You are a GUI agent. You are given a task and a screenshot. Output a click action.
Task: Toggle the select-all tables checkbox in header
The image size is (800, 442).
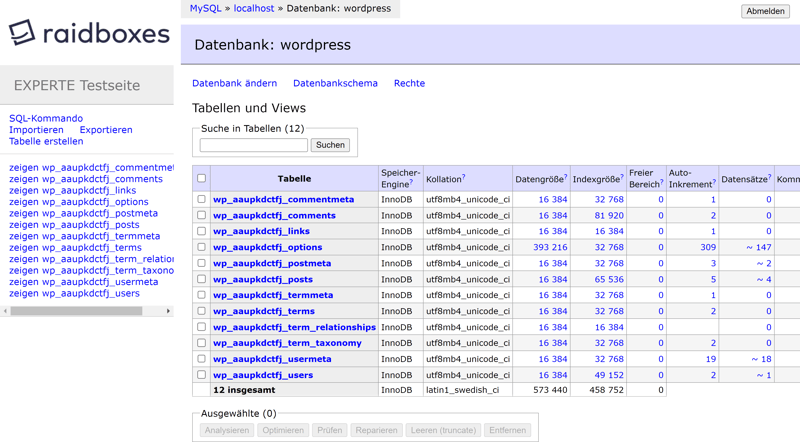pyautogui.click(x=201, y=179)
